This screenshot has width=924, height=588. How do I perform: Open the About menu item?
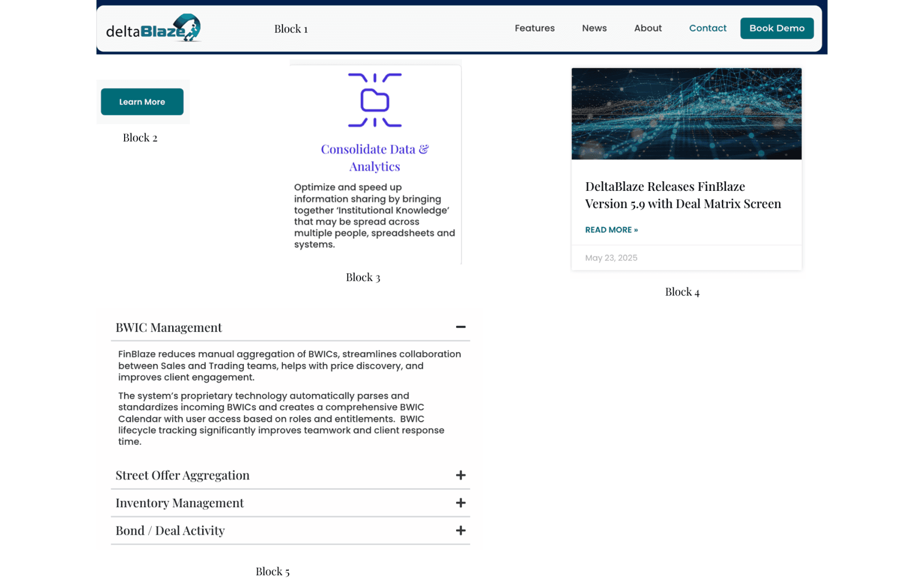[648, 28]
